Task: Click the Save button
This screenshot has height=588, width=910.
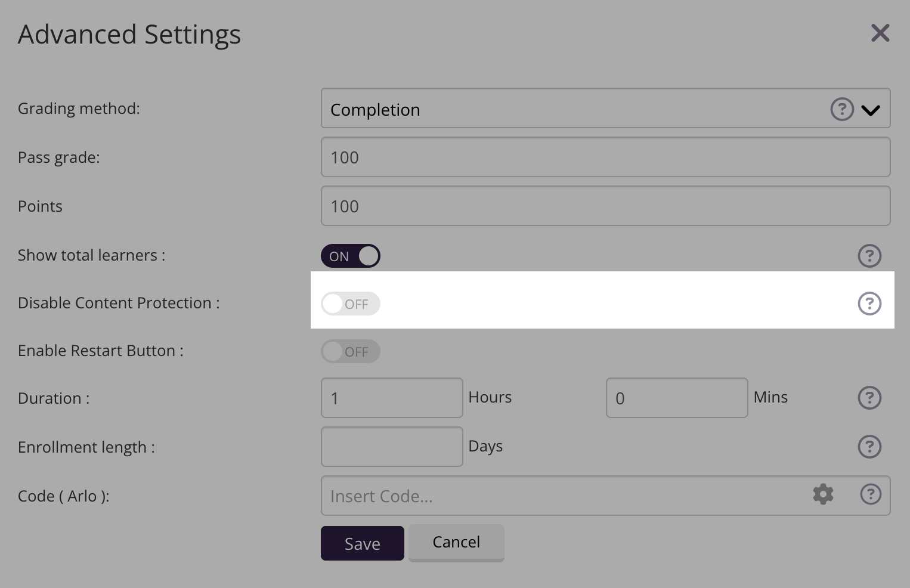Action: click(362, 543)
